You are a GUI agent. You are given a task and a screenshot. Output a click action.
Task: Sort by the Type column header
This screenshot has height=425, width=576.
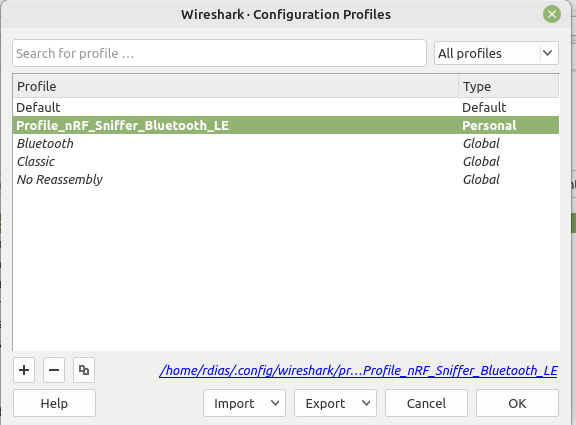pyautogui.click(x=509, y=86)
